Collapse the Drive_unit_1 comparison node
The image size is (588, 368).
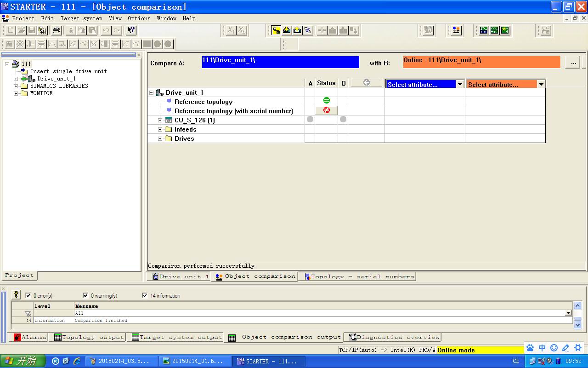coord(152,92)
